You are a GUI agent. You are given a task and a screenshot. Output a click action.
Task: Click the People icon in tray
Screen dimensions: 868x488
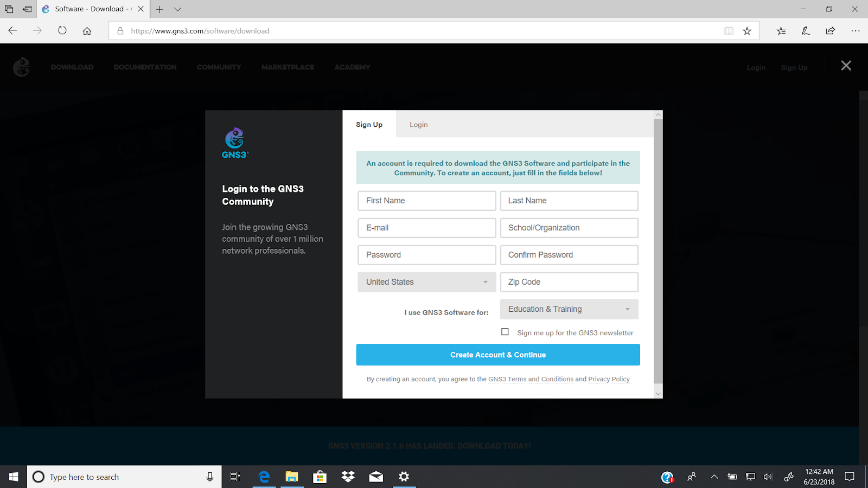tap(691, 477)
